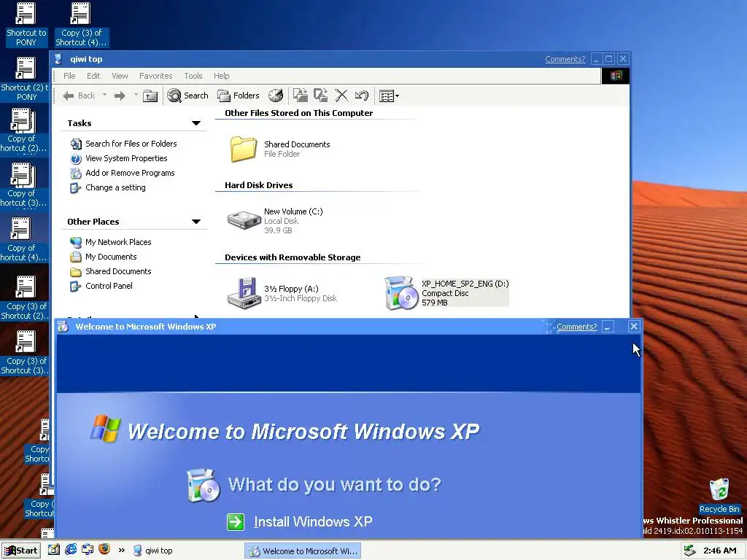Open the Tools menu
This screenshot has height=560, width=747.
[193, 76]
